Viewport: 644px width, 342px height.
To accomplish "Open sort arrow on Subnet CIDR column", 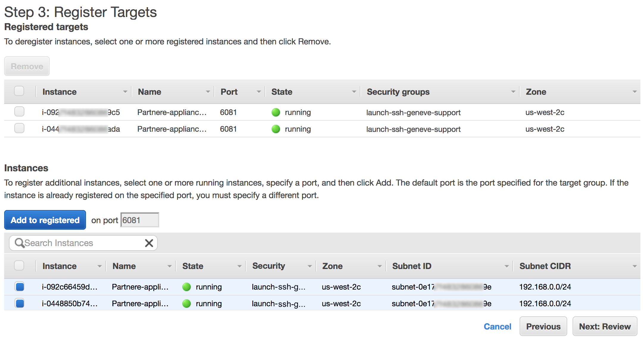I will click(634, 266).
